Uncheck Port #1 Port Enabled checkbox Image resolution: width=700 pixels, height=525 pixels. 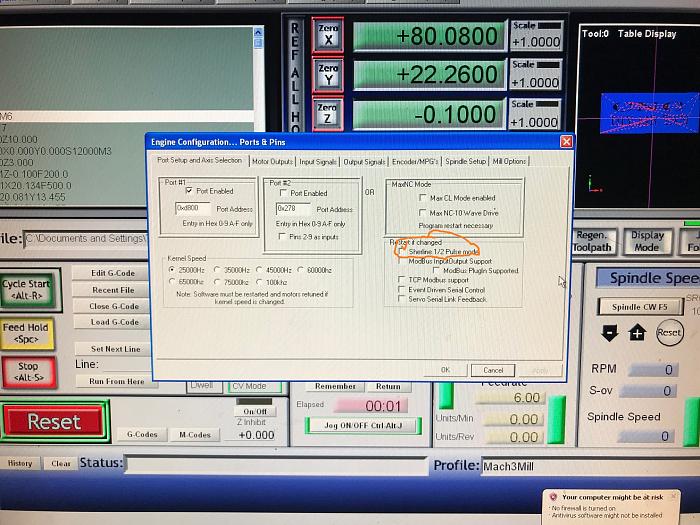point(190,192)
